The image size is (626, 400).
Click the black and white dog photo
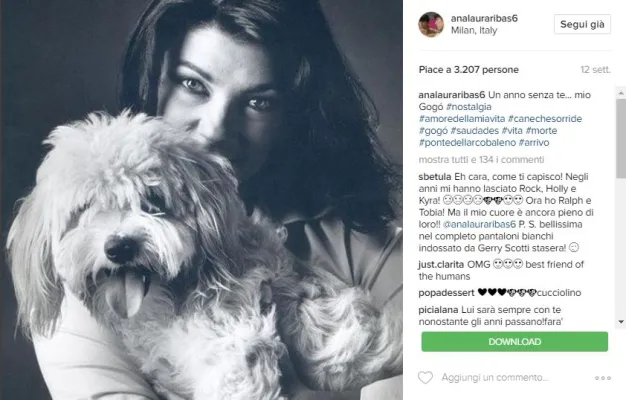(201, 200)
